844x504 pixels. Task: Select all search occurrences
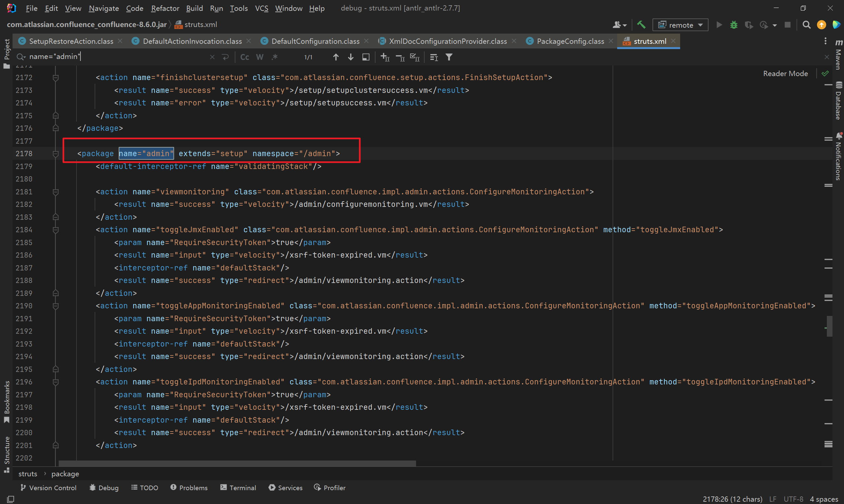click(x=415, y=57)
